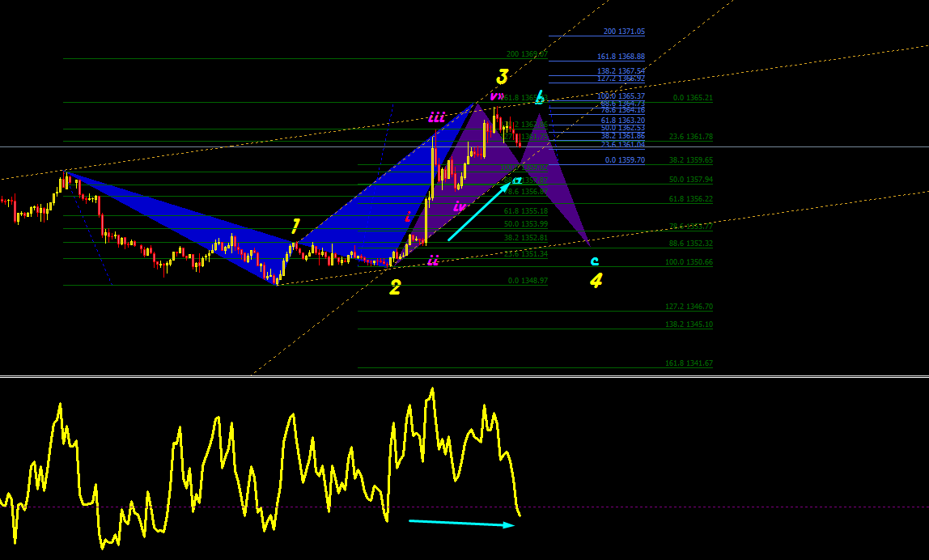Select the 200 1371.05 Fibonacci level
Viewport: 929px width, 560px height.
pos(624,32)
